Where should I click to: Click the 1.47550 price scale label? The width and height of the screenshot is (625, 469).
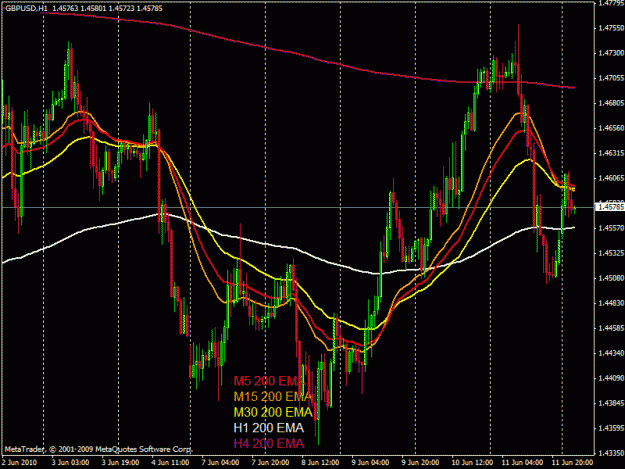coord(611,28)
